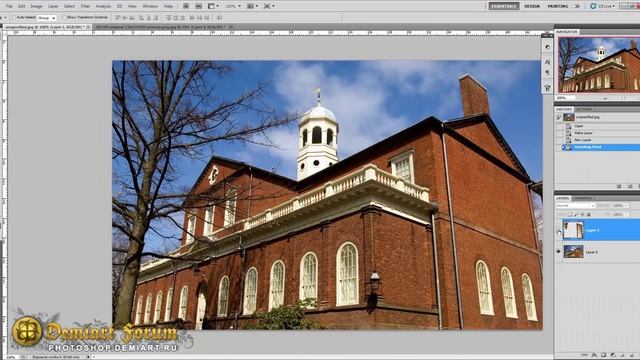This screenshot has height=360, width=640.
Task: Click the Navigator zoom percentage field
Action: tap(564, 98)
